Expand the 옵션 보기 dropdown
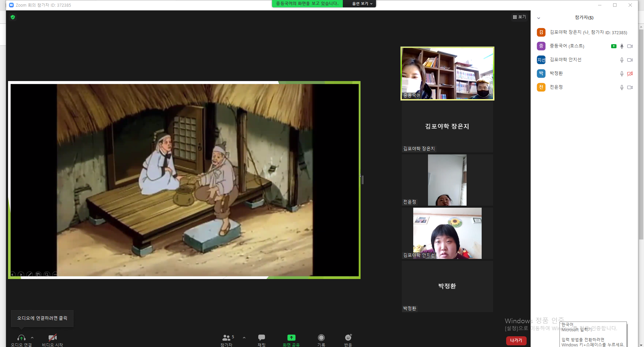 click(x=362, y=4)
